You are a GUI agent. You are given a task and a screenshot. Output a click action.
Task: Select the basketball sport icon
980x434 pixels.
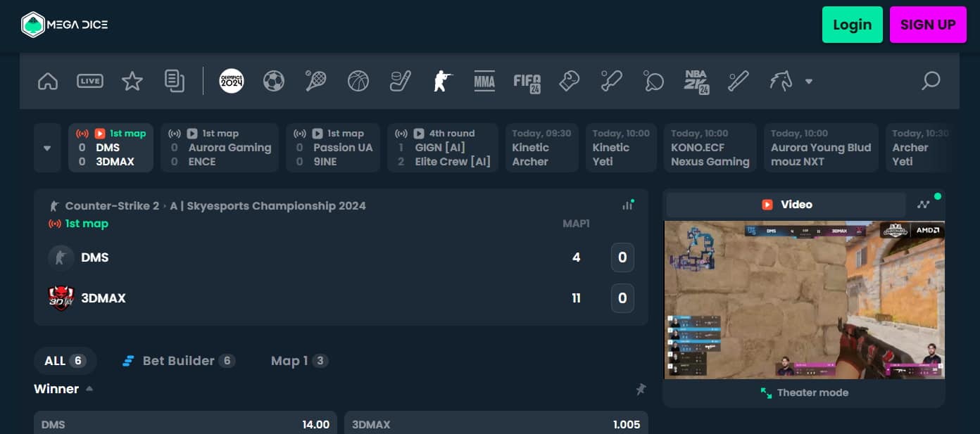click(358, 82)
